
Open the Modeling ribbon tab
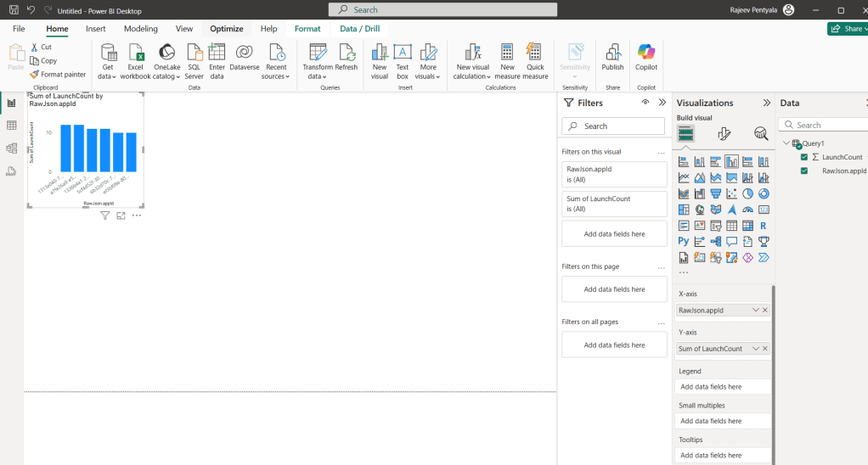[141, 29]
